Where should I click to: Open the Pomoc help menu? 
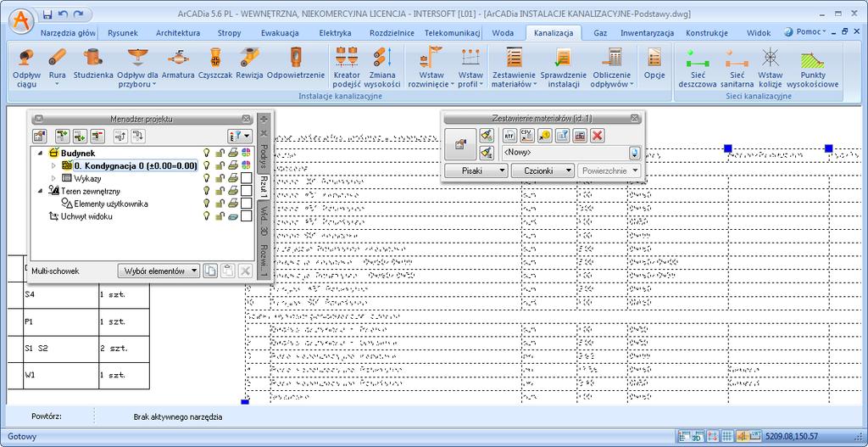click(x=805, y=32)
